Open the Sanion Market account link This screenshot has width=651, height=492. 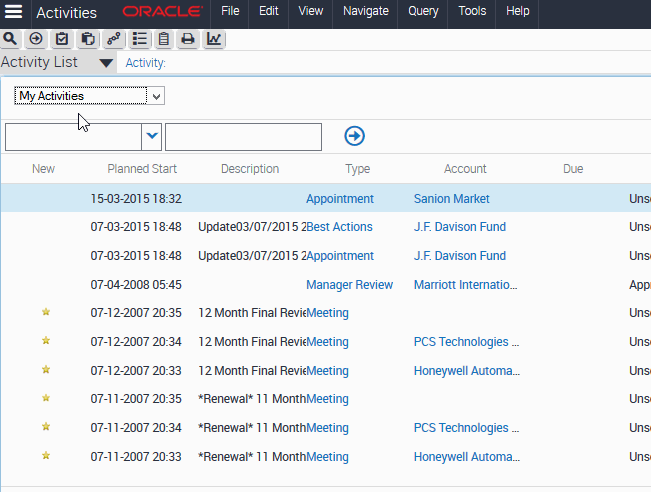click(451, 199)
